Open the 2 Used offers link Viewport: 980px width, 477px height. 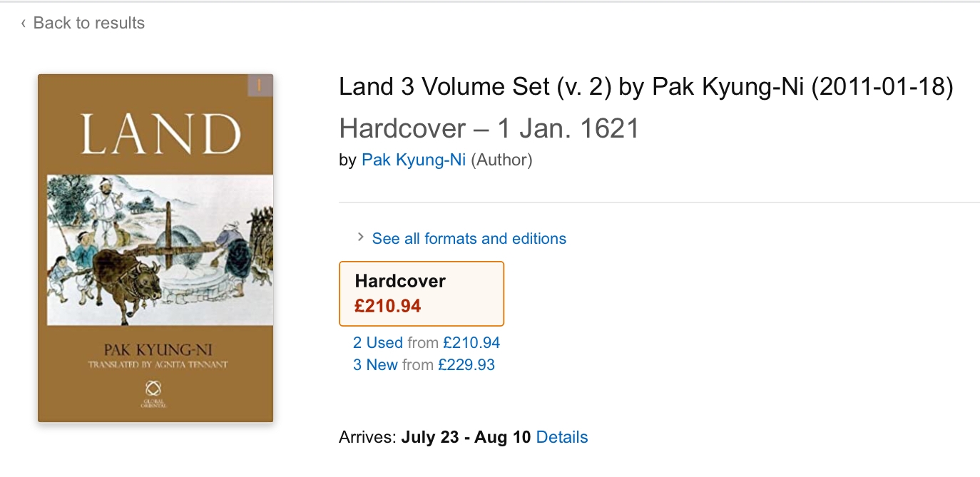pyautogui.click(x=378, y=343)
